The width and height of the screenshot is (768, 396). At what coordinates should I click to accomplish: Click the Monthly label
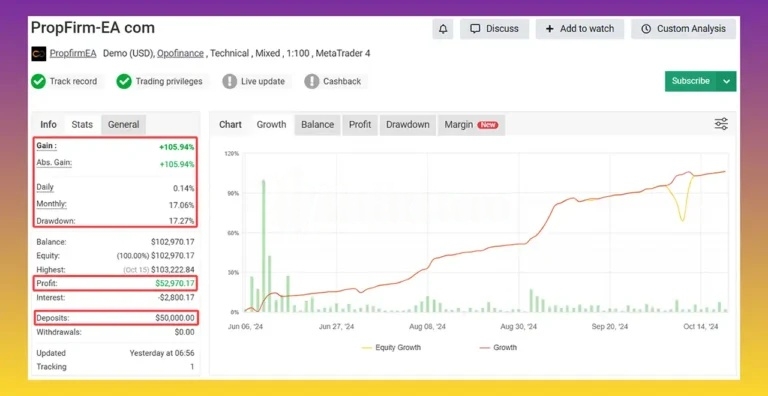point(51,204)
